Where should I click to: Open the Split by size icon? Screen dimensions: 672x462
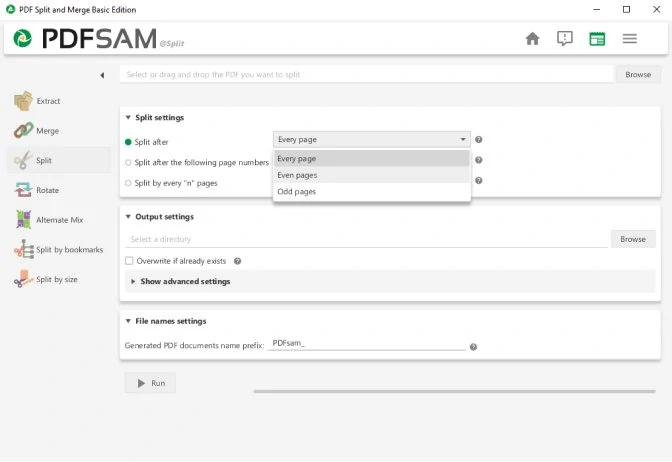[x=23, y=279]
